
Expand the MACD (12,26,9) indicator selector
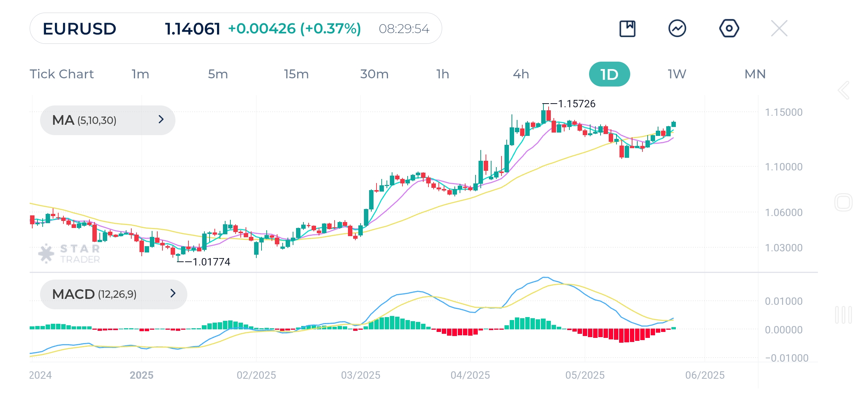tap(113, 294)
